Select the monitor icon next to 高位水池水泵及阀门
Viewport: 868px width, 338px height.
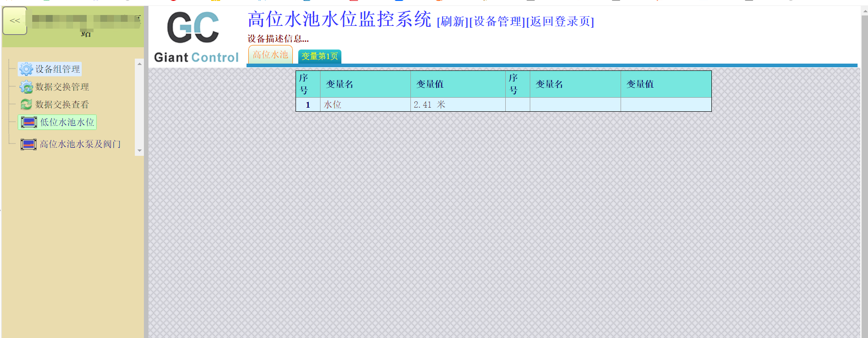tap(29, 144)
